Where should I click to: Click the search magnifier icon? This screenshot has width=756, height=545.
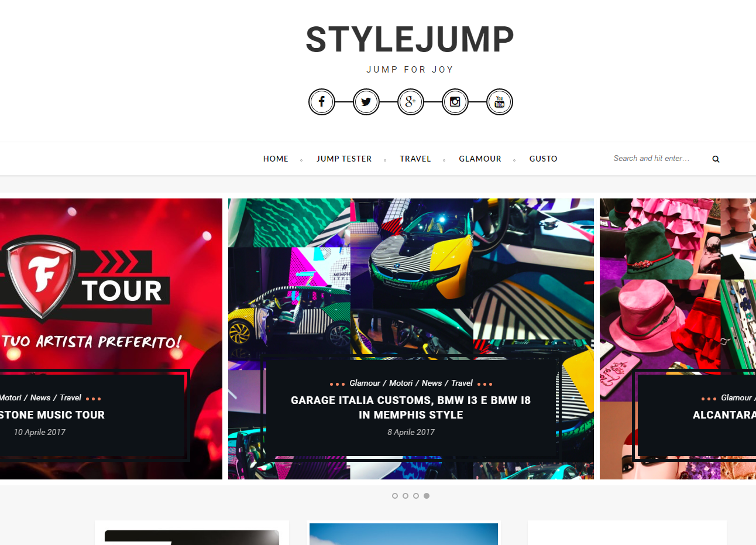coord(716,159)
